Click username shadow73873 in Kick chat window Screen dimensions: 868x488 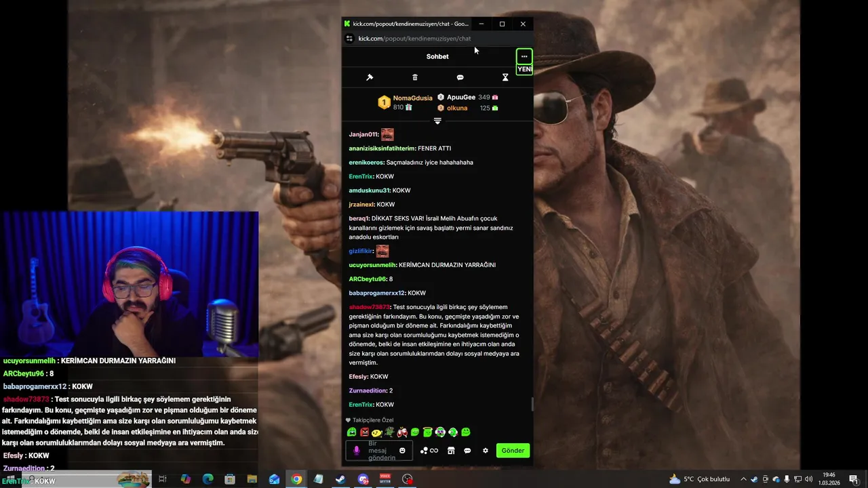(370, 307)
